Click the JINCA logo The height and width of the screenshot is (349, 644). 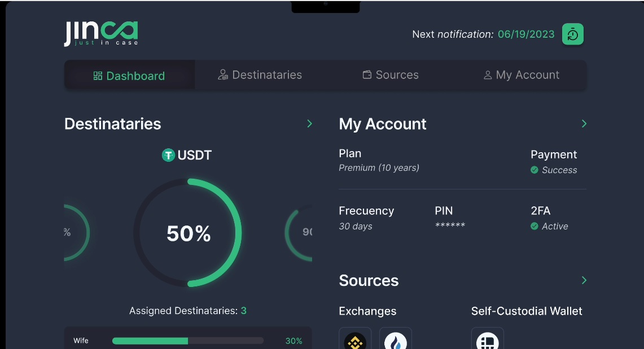[101, 33]
